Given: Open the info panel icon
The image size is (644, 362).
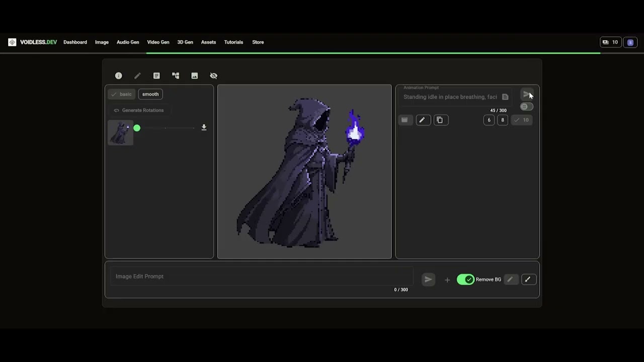Looking at the screenshot, I should click(x=118, y=75).
